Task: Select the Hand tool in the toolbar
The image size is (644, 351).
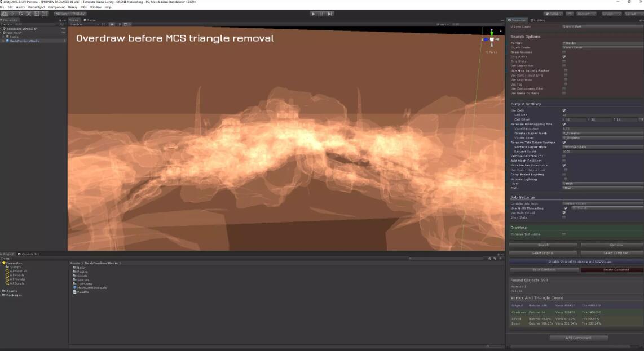Action: tap(5, 14)
